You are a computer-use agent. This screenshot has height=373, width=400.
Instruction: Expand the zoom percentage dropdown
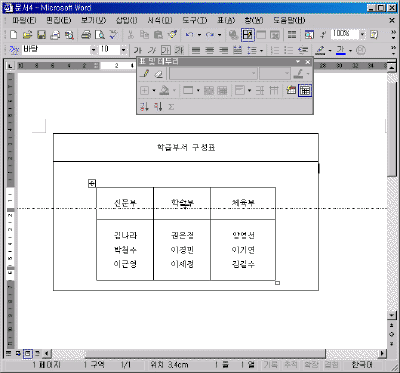[362, 35]
